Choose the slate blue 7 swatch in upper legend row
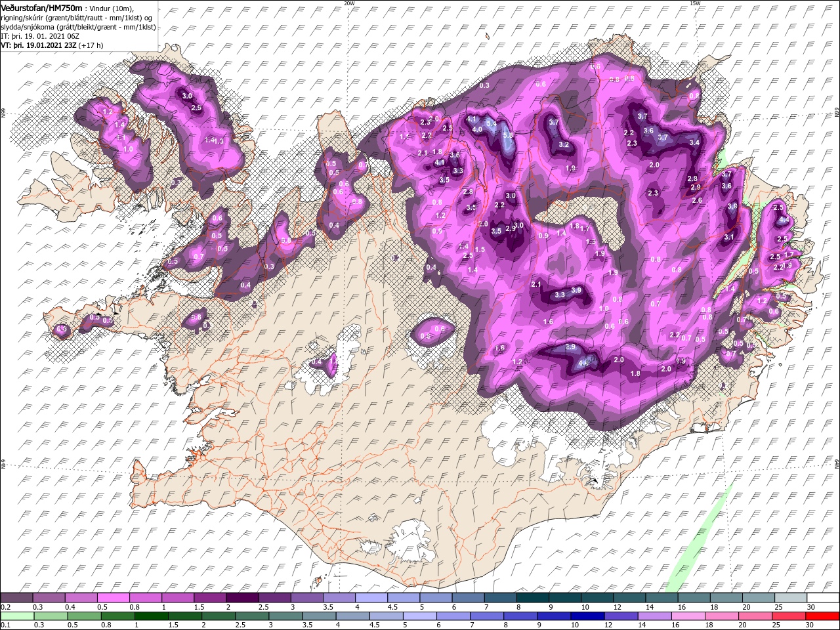 500,598
